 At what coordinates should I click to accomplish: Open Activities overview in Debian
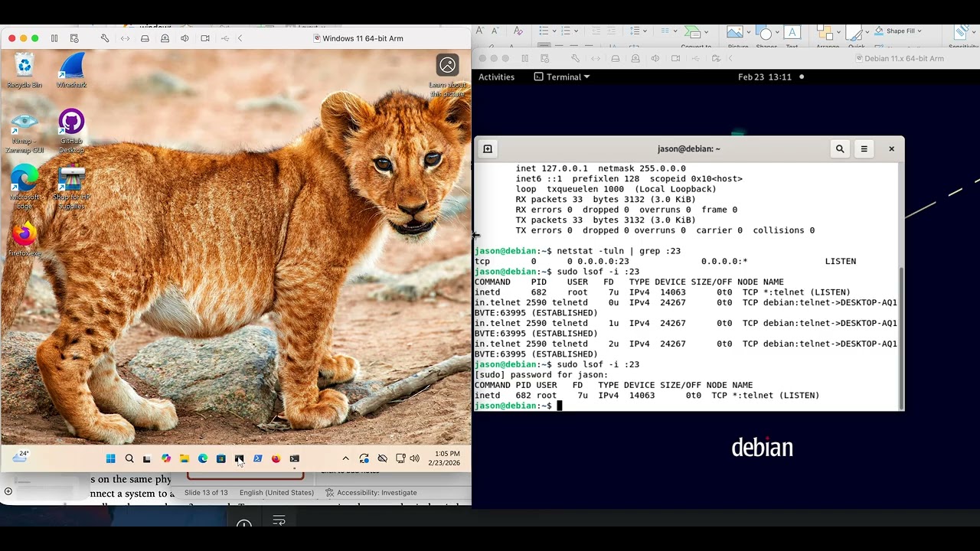(496, 77)
